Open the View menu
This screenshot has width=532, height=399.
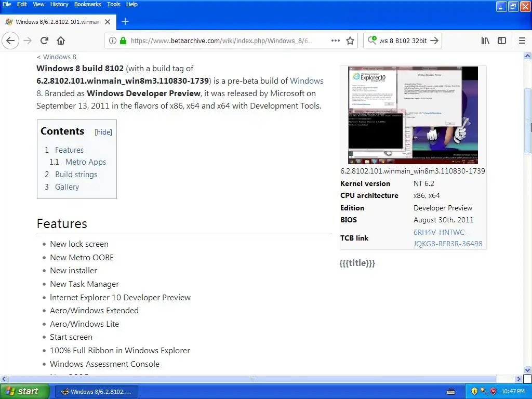tap(38, 4)
